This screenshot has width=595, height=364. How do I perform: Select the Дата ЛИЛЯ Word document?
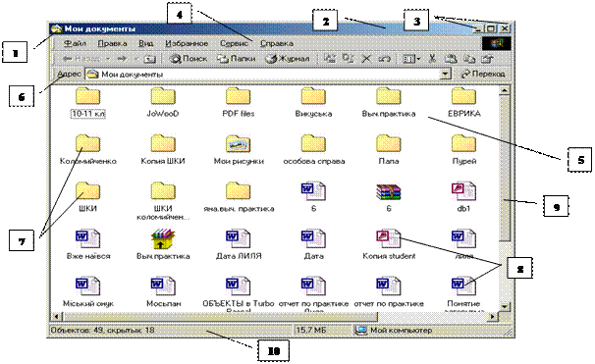pyautogui.click(x=239, y=244)
